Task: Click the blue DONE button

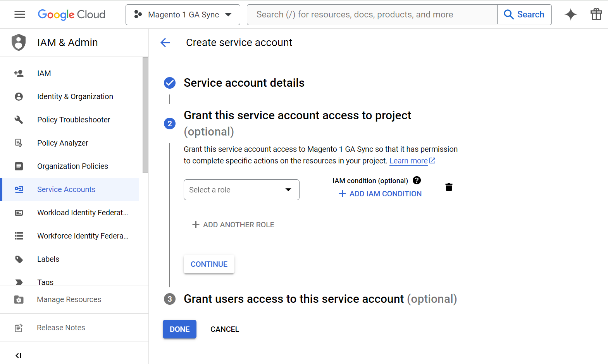Action: pyautogui.click(x=179, y=329)
